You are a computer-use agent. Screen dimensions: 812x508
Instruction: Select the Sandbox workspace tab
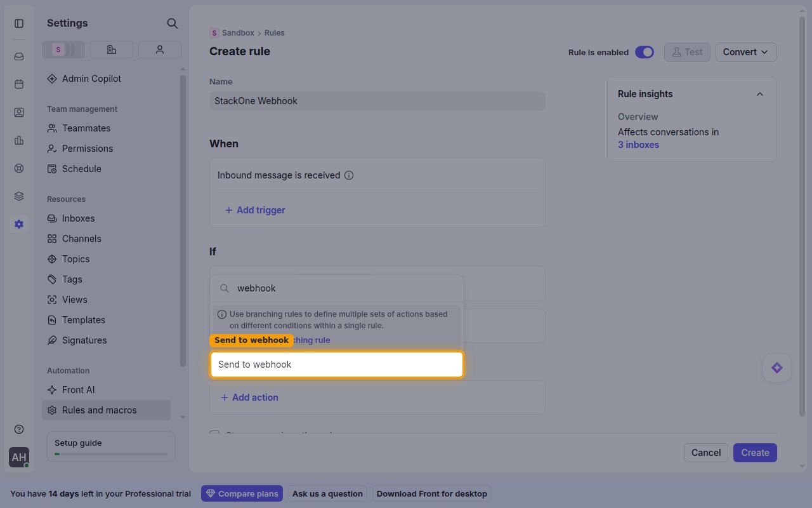[63, 50]
